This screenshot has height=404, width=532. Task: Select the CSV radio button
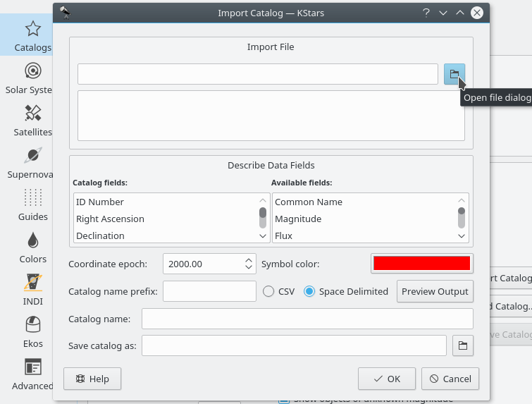[268, 291]
